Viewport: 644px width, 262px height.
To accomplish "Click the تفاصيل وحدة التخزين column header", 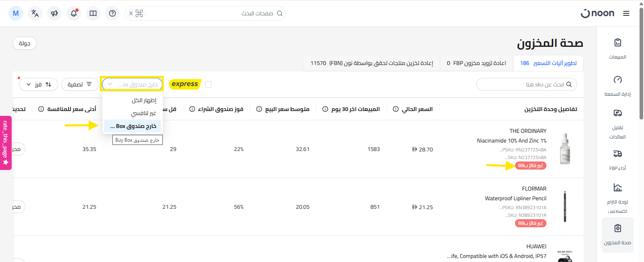I will [551, 109].
